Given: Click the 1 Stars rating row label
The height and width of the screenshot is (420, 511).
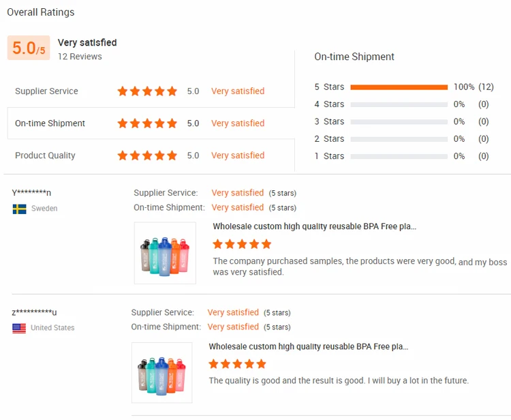Looking at the screenshot, I should point(329,156).
